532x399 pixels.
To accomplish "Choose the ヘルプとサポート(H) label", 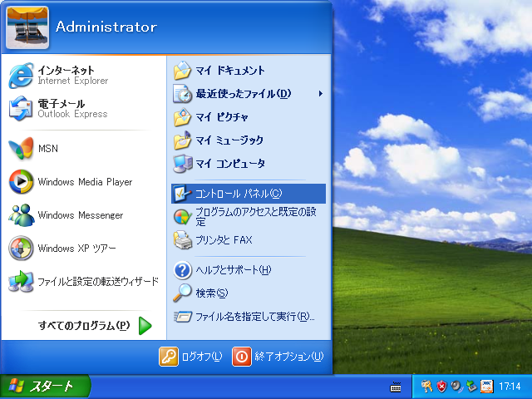I will coord(234,270).
